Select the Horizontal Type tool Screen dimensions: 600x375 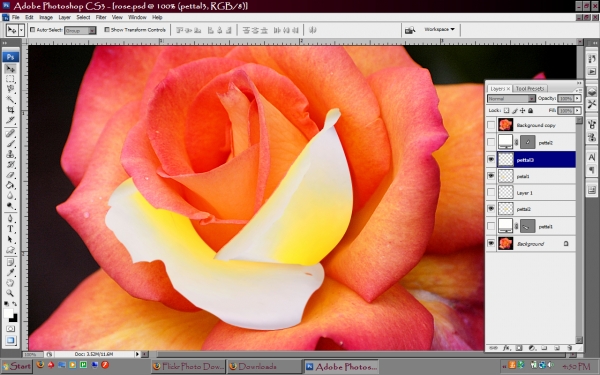pyautogui.click(x=10, y=229)
